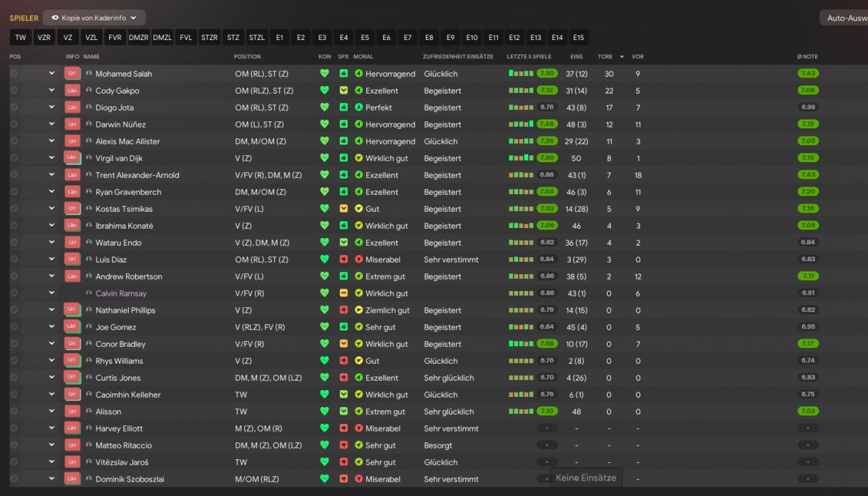This screenshot has height=496, width=868.
Task: Click the E15 substitute slot
Action: point(578,38)
